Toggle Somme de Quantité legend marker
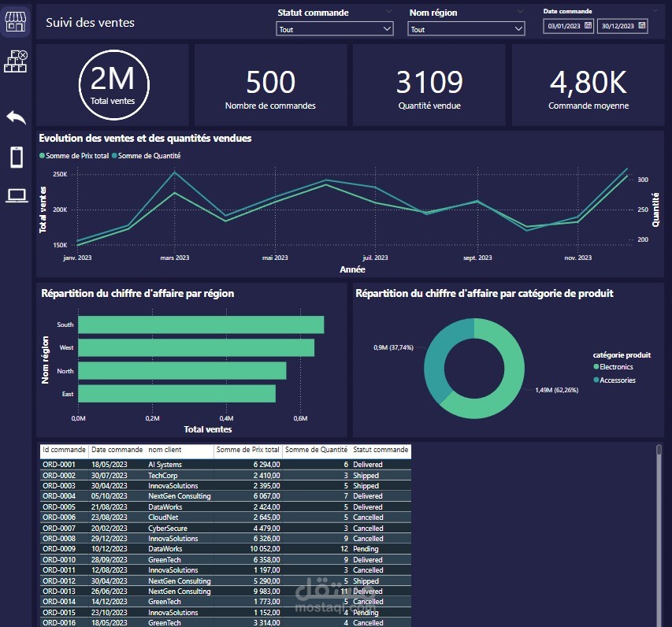 pos(114,156)
